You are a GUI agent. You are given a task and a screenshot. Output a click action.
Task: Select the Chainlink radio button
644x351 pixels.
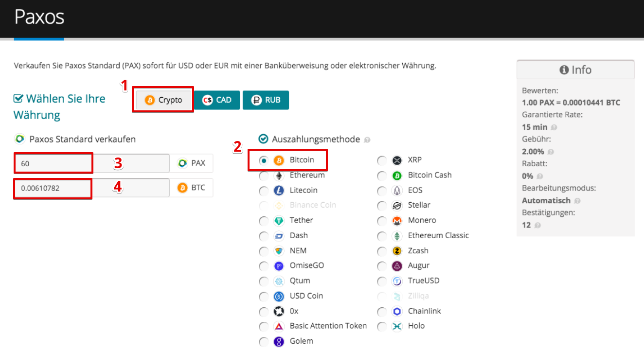point(382,311)
